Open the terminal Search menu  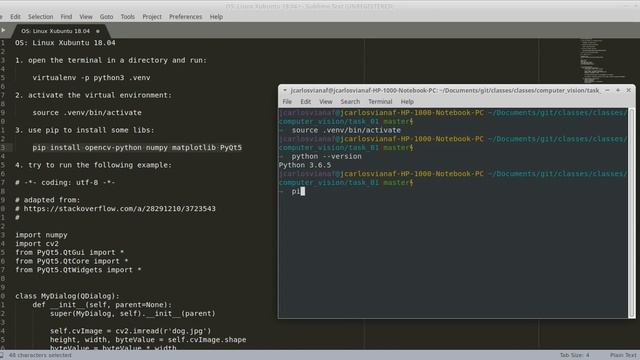coord(350,102)
